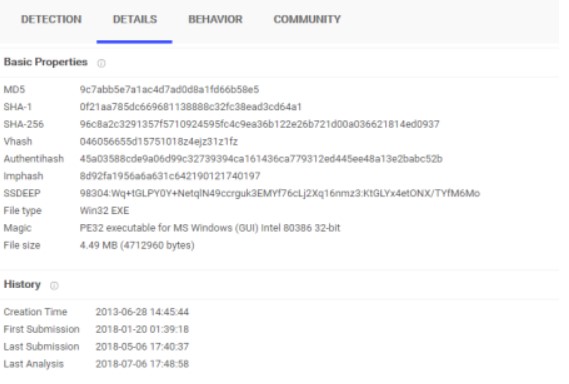Click the SSDEEP fuzzy hash value
The image size is (569, 384).
(280, 193)
